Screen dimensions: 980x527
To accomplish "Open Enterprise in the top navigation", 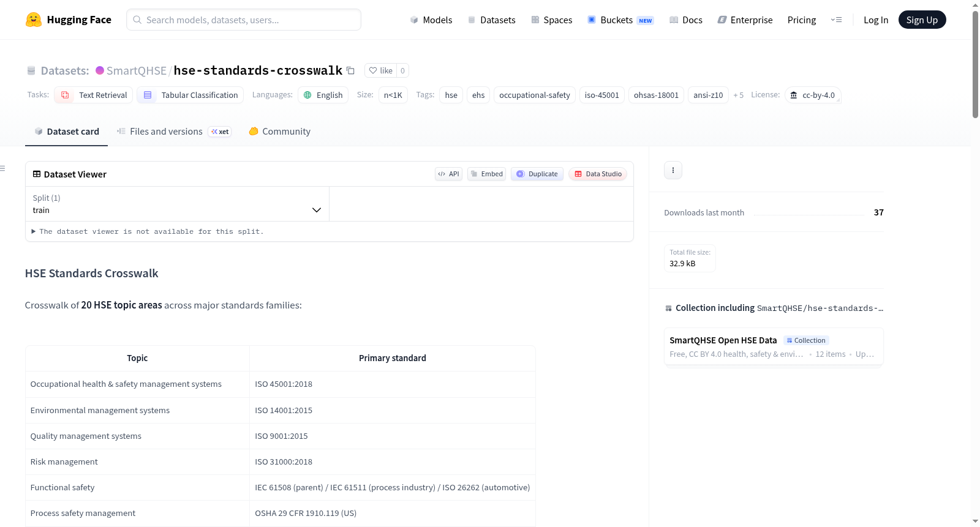I will 745,20.
